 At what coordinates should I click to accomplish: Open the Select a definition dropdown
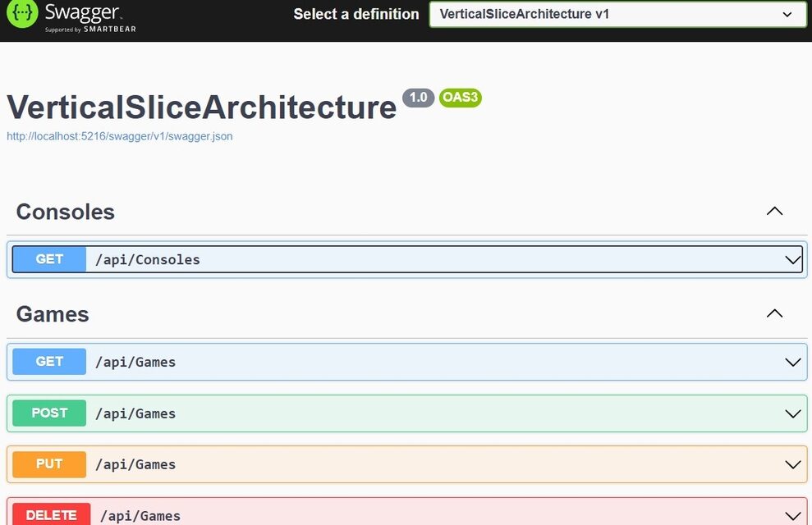tap(617, 14)
